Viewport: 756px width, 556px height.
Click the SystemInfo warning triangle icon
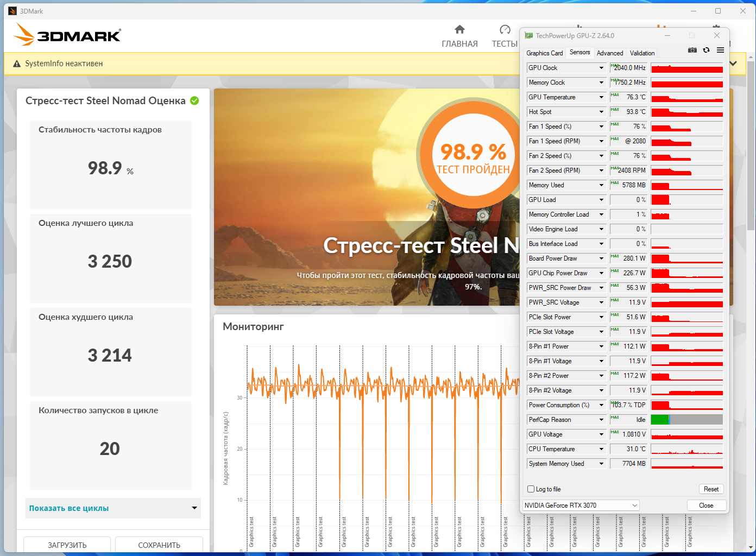pyautogui.click(x=17, y=64)
